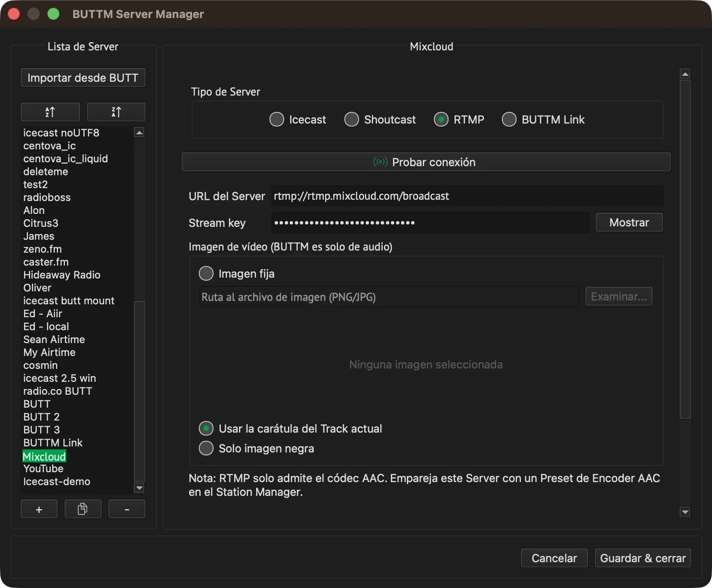The image size is (712, 588).
Task: Choose the BUTTM Link server type
Action: click(543, 119)
